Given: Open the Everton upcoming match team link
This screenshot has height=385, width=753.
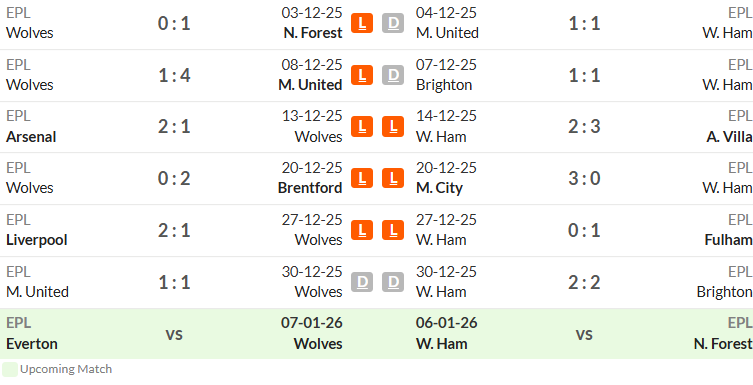Looking at the screenshot, I should point(32,344).
